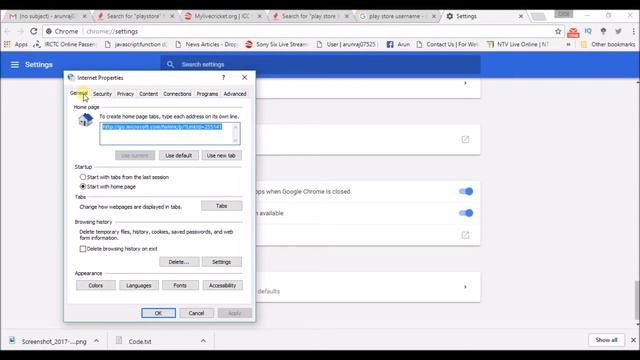Click the Search settings field
Image resolution: width=640 pixels, height=360 pixels.
coord(320,64)
